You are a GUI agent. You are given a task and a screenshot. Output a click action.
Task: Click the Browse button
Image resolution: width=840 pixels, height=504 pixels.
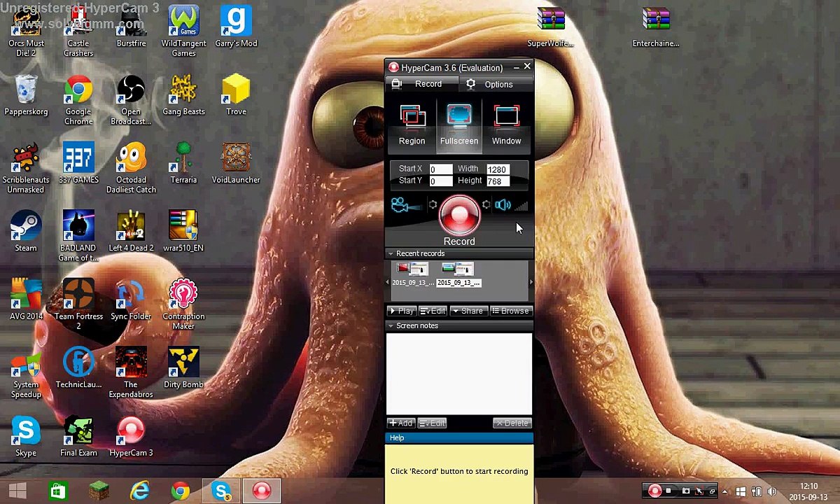pyautogui.click(x=510, y=311)
